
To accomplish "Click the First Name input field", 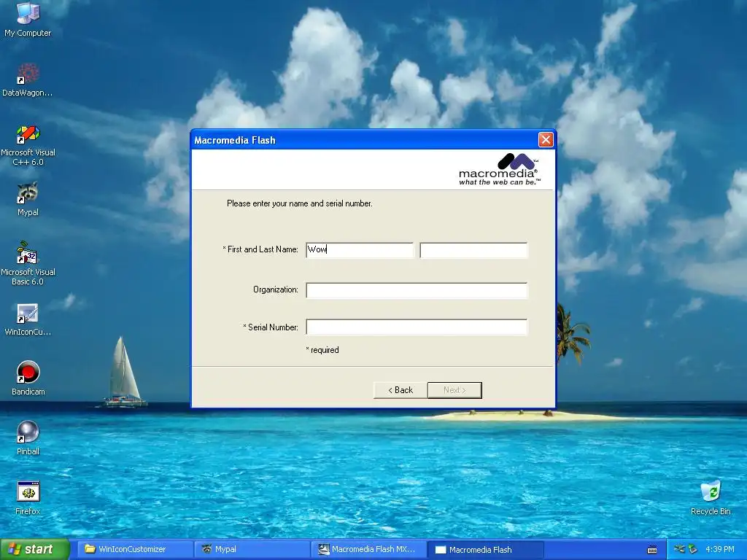I will (x=360, y=250).
